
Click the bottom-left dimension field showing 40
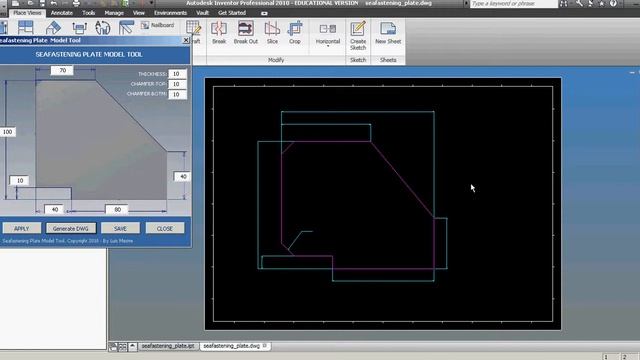54,209
